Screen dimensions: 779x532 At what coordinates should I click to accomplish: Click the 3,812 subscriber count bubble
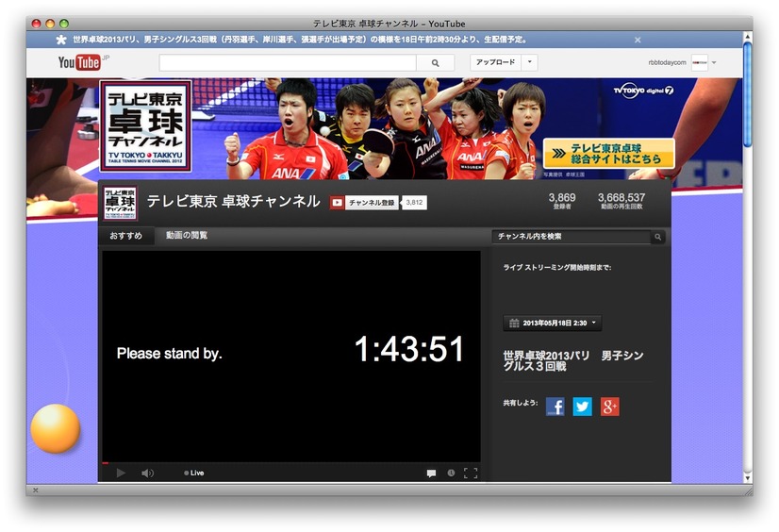tap(414, 203)
